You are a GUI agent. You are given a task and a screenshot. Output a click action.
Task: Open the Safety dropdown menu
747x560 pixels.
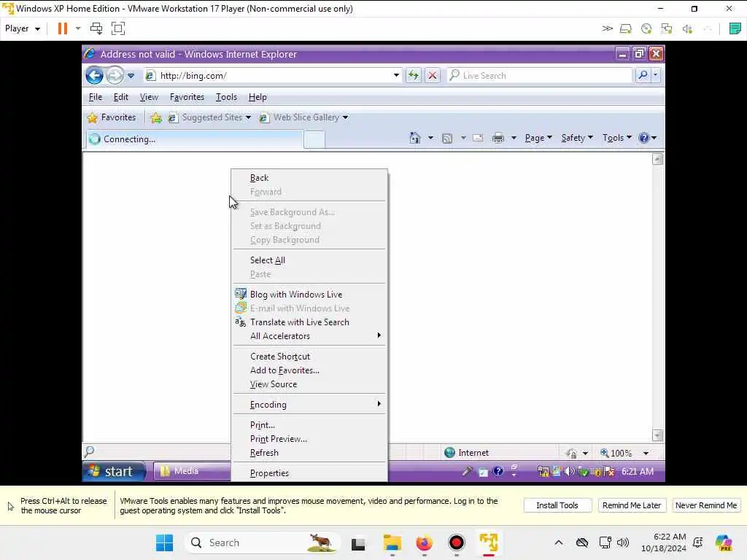[576, 138]
